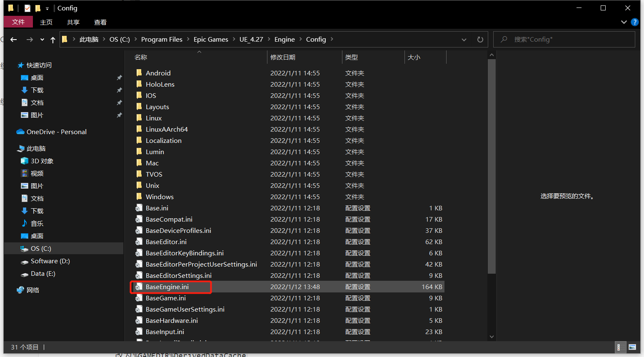This screenshot has width=644, height=357.
Task: Open the address bar history dropdown
Action: (464, 40)
